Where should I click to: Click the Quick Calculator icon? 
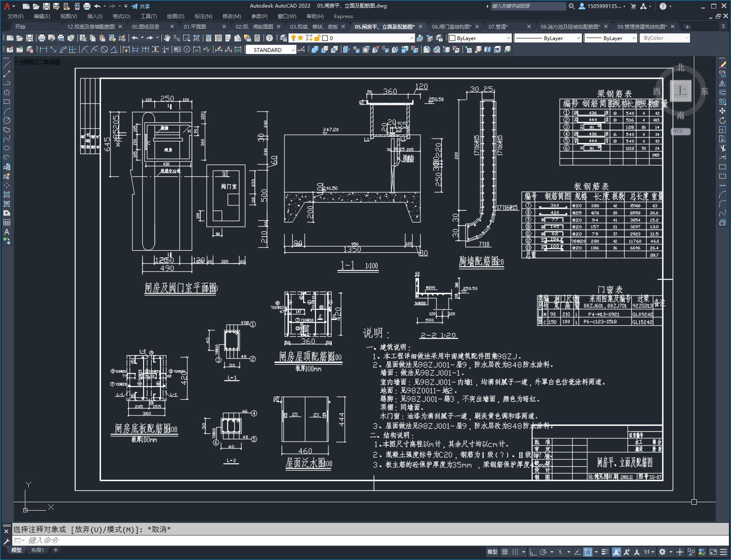(x=257, y=38)
